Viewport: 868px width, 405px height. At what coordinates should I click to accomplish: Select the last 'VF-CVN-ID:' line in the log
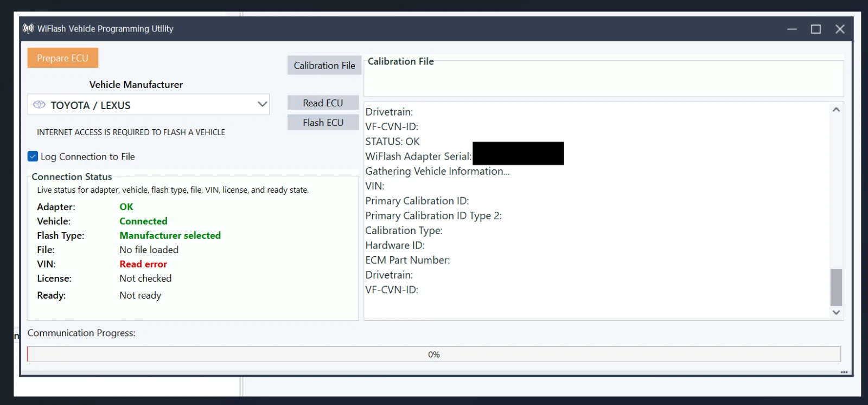click(x=392, y=290)
